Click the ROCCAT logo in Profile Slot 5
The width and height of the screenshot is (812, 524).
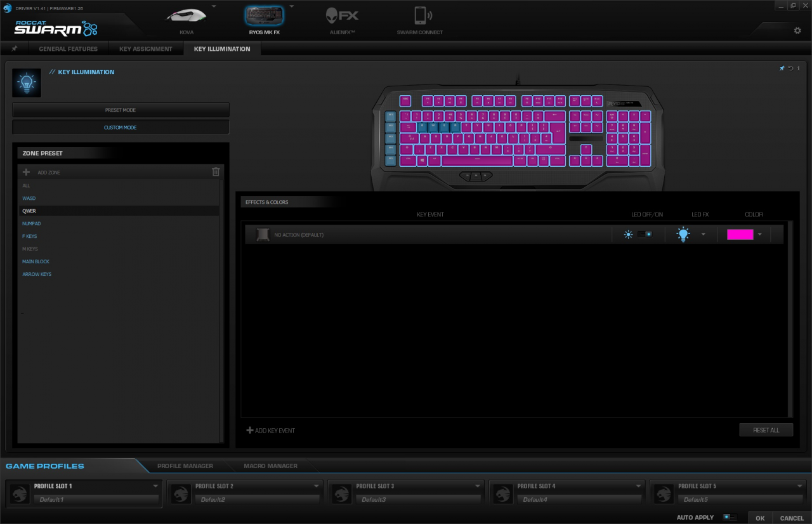664,494
